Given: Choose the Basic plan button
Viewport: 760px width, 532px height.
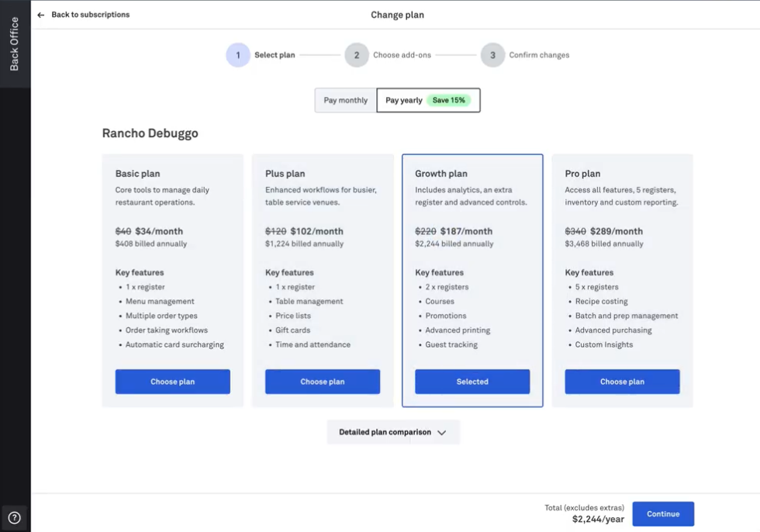Looking at the screenshot, I should 172,382.
